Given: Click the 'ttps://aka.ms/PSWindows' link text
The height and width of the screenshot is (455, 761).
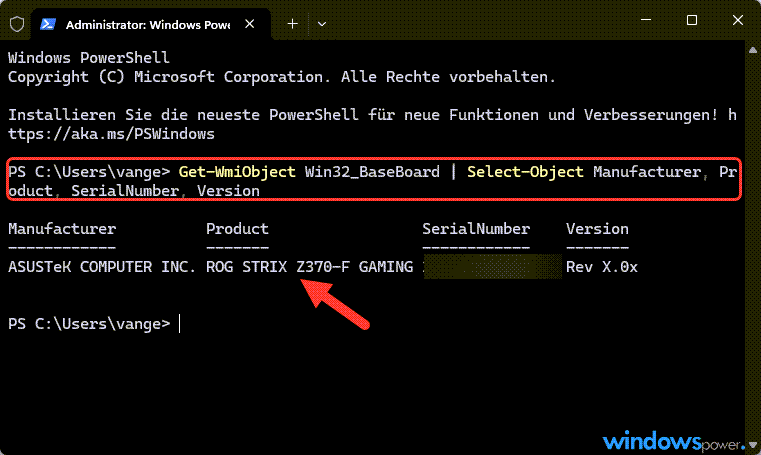Looking at the screenshot, I should 111,134.
